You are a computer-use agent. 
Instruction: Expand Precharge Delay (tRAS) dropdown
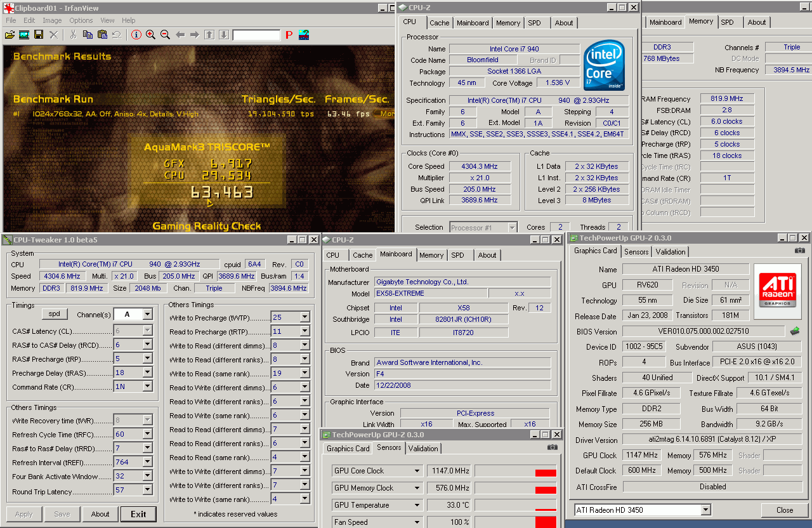[148, 373]
